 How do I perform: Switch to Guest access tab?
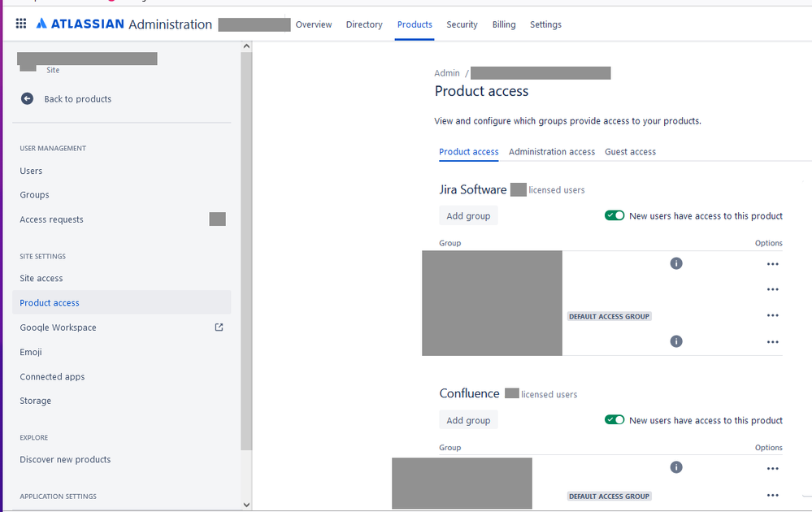click(x=630, y=152)
